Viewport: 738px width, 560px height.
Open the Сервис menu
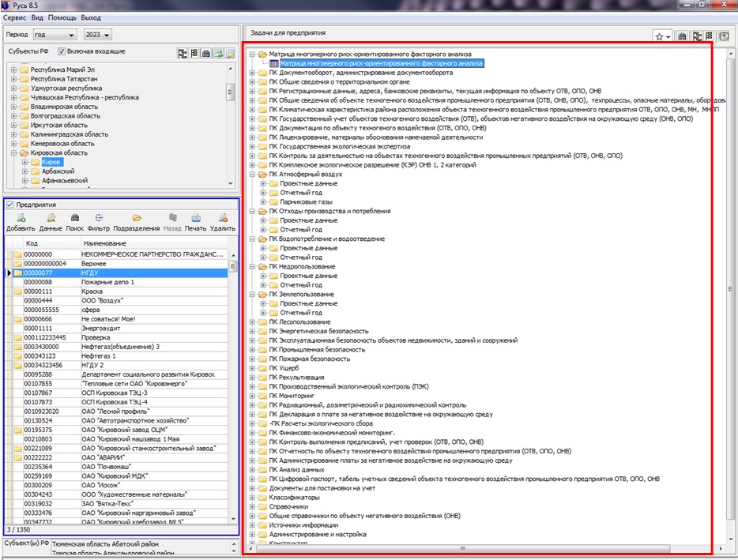coord(16,17)
